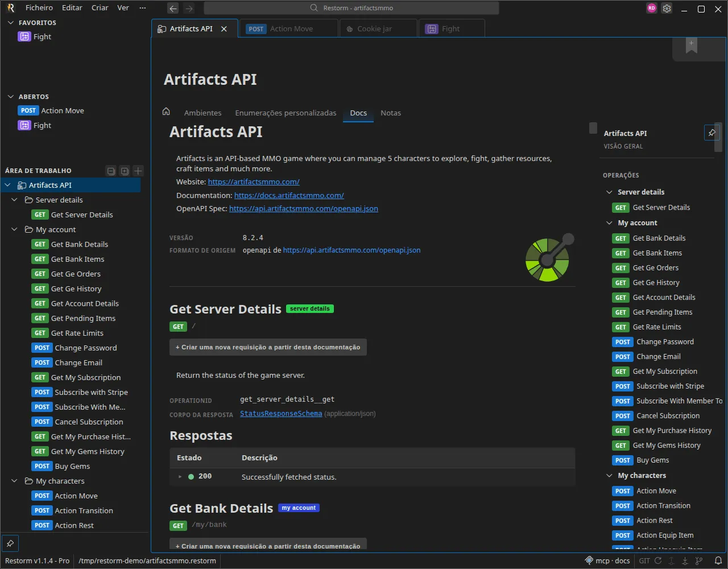Open the OpenAPI Spec JSON link
Image resolution: width=728 pixels, height=569 pixels.
pyautogui.click(x=304, y=208)
